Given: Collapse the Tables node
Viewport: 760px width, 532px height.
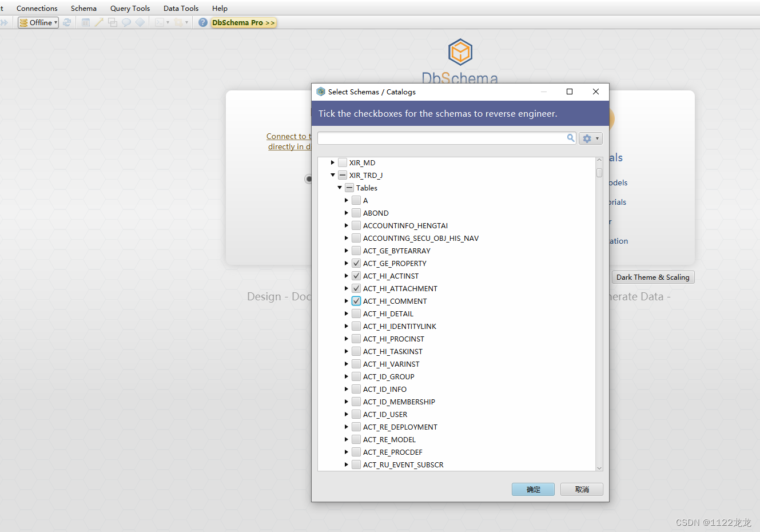Looking at the screenshot, I should click(339, 188).
